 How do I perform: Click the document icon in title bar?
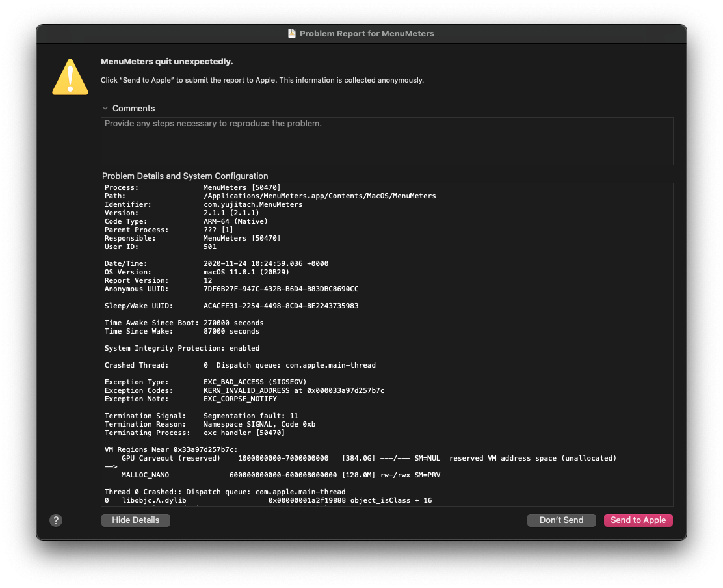(291, 33)
